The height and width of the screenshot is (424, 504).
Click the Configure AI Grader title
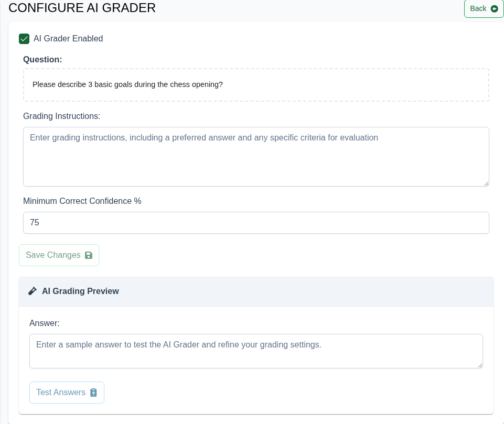(x=82, y=8)
